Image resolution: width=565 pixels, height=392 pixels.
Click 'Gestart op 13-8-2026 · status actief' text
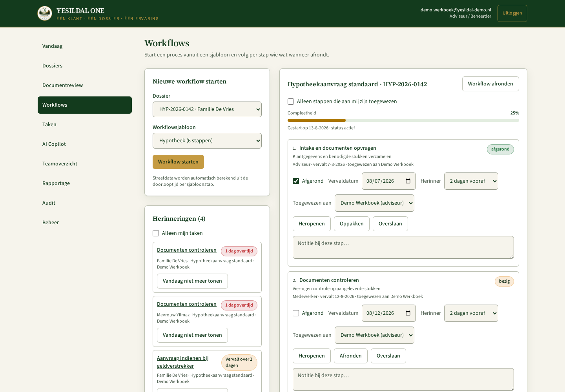321,128
